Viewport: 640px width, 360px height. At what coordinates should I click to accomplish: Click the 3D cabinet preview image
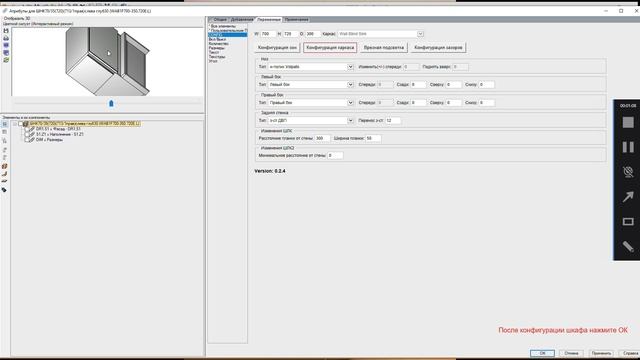107,61
